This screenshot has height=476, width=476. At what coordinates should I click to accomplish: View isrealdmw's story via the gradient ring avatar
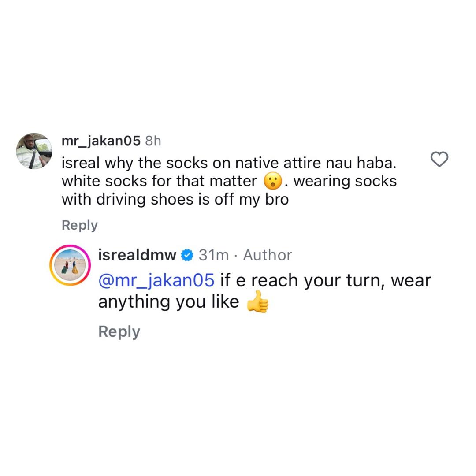[71, 265]
